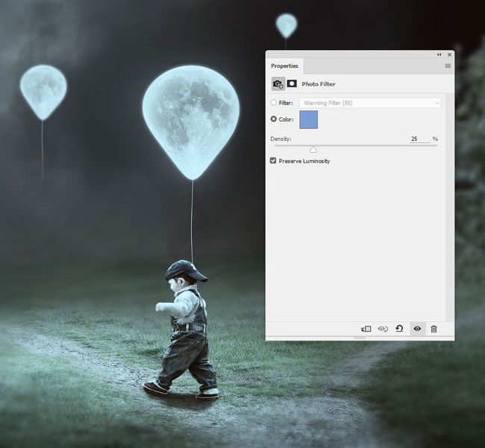Collapse the Properties panel with double arrows
Image resolution: width=485 pixels, height=448 pixels.
pos(439,54)
